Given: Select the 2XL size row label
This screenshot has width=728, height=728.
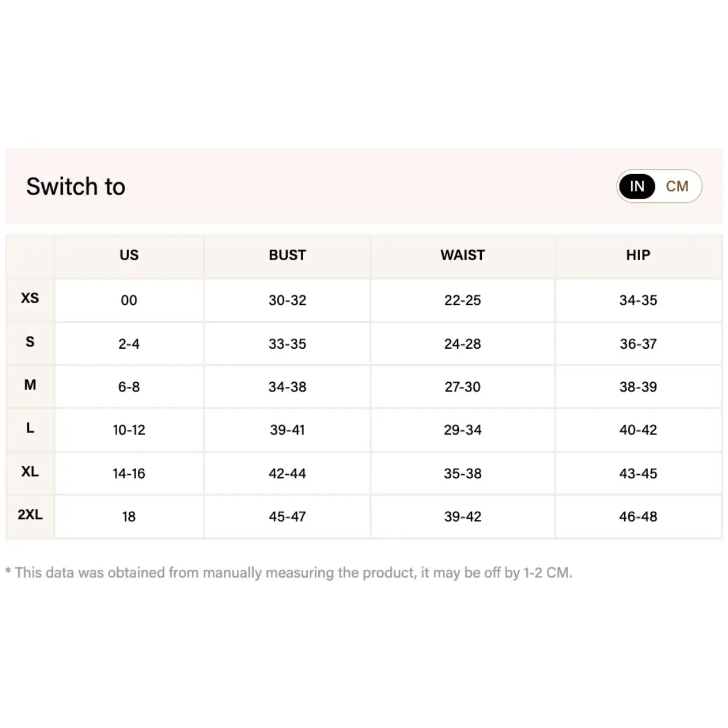Looking at the screenshot, I should (30, 515).
